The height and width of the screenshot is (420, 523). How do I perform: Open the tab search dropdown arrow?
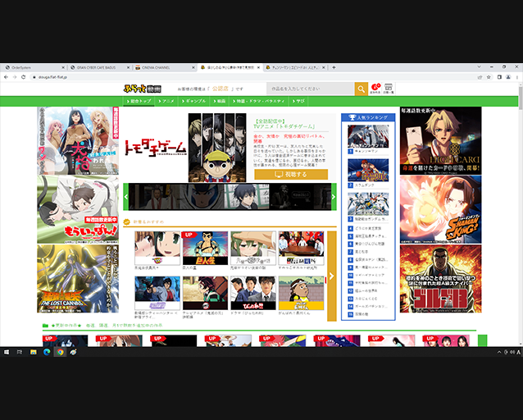(479, 66)
